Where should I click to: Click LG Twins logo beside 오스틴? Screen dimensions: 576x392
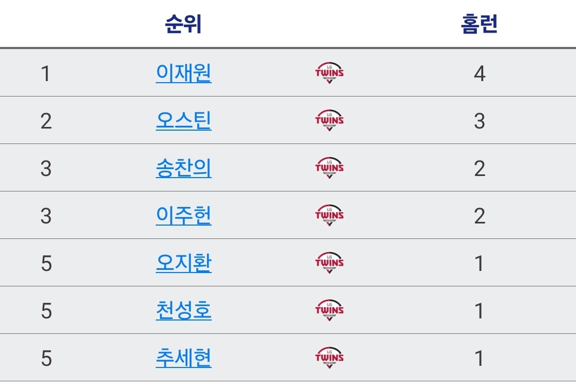tap(329, 121)
